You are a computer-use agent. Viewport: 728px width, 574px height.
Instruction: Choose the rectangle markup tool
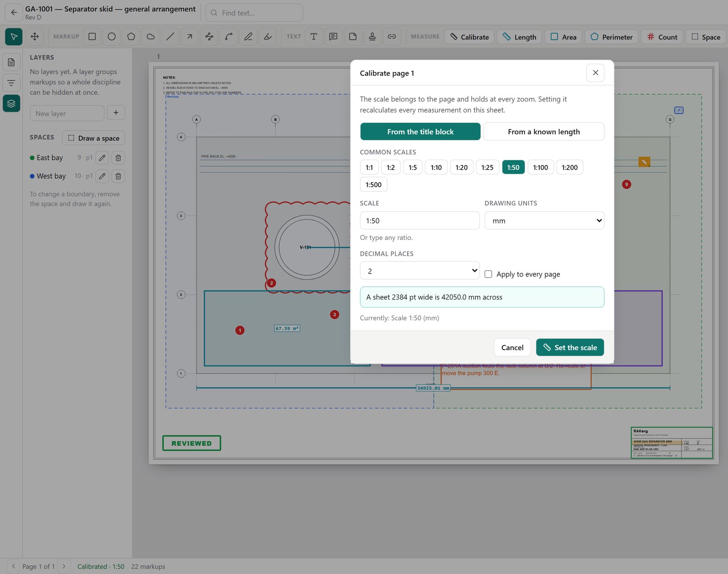coord(92,36)
